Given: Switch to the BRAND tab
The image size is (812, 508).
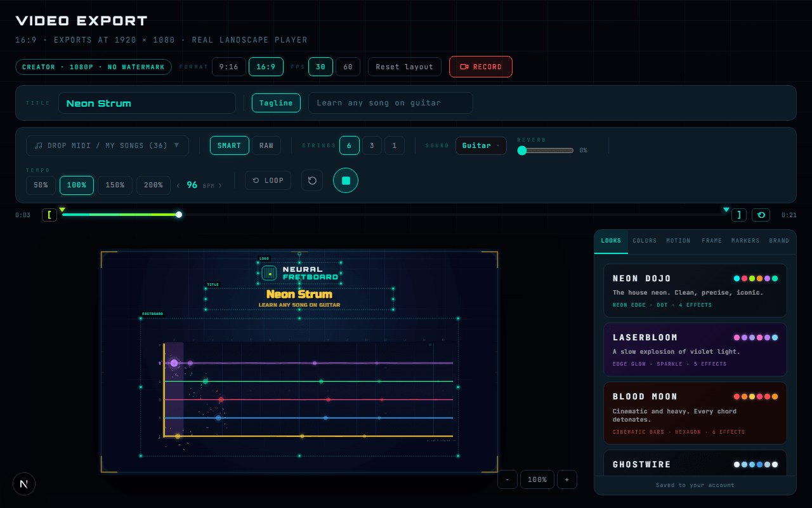Looking at the screenshot, I should pyautogui.click(x=779, y=241).
